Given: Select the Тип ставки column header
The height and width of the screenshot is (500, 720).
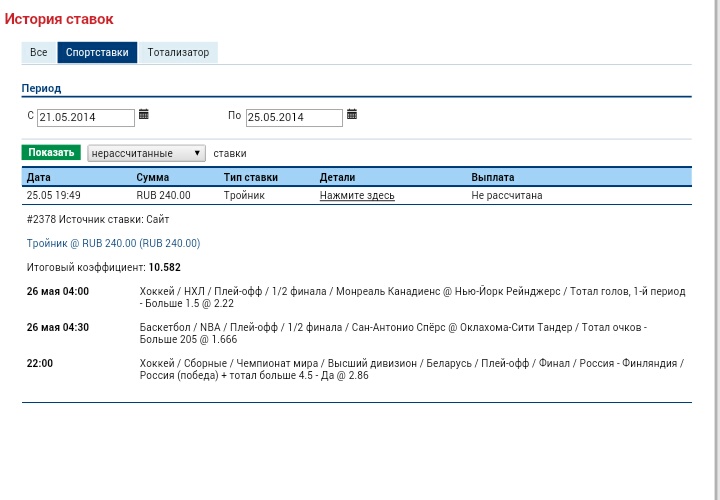Looking at the screenshot, I should click(x=251, y=177).
